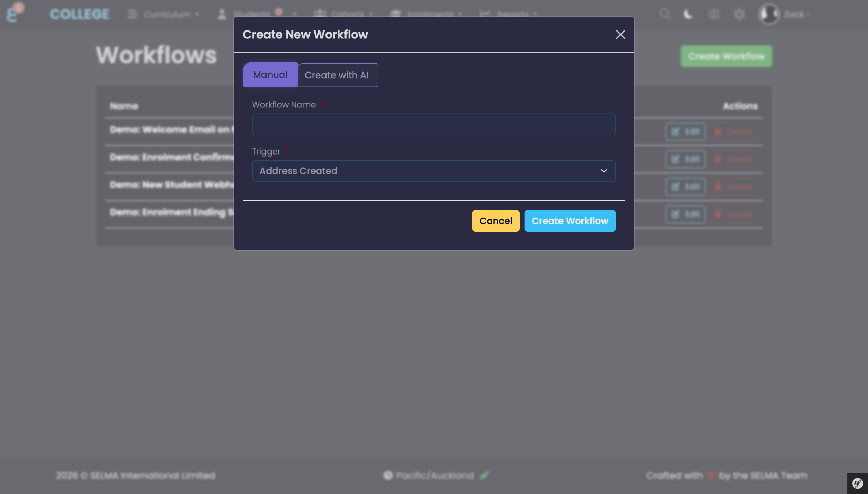Open settings via the gear icon

click(x=739, y=14)
